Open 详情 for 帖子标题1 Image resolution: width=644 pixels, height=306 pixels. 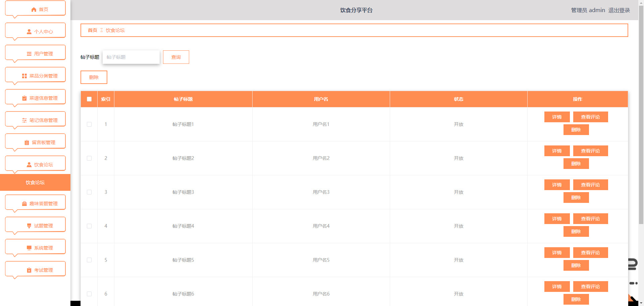557,117
